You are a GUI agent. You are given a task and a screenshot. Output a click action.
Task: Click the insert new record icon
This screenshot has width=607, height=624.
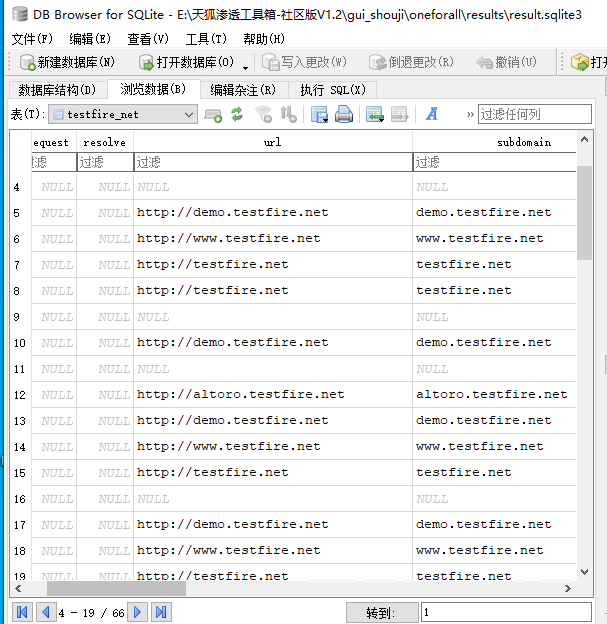coord(213,115)
